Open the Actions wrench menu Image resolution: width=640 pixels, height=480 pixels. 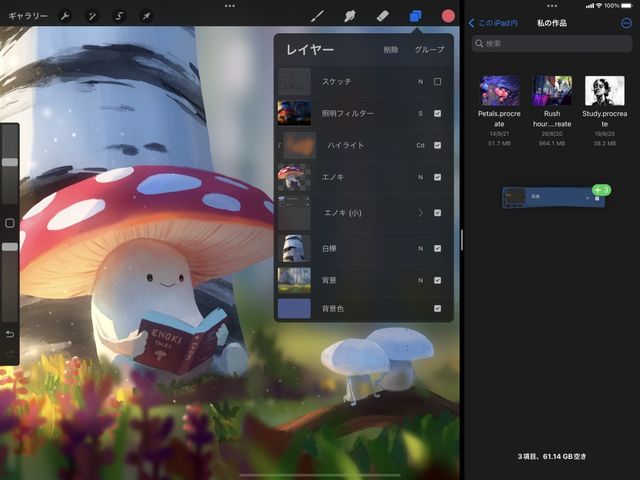[x=65, y=16]
